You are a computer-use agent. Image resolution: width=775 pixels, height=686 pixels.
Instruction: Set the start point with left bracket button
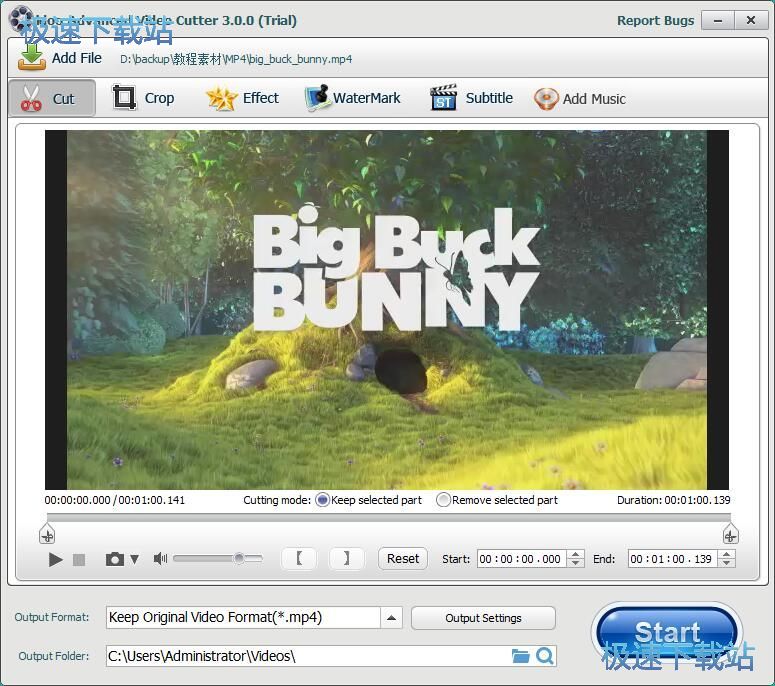point(299,558)
